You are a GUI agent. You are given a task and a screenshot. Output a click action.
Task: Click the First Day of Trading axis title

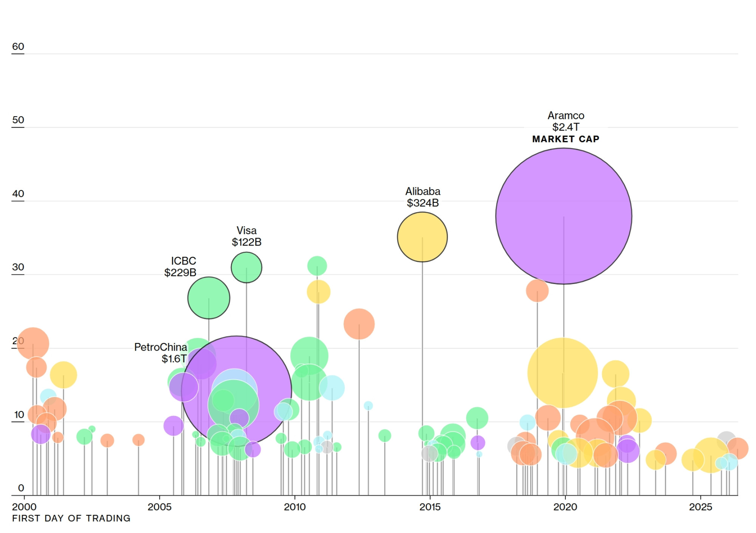71,518
